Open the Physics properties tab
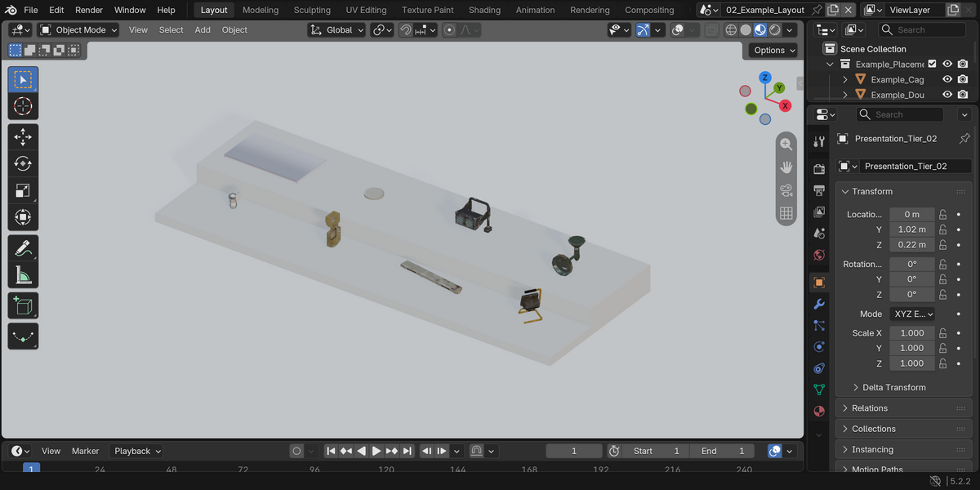This screenshot has height=490, width=980. pos(819,346)
